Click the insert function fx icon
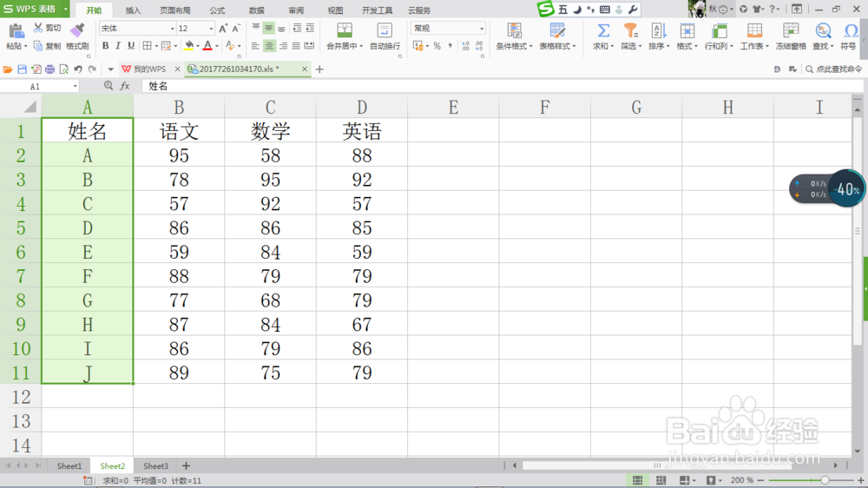 [x=125, y=86]
